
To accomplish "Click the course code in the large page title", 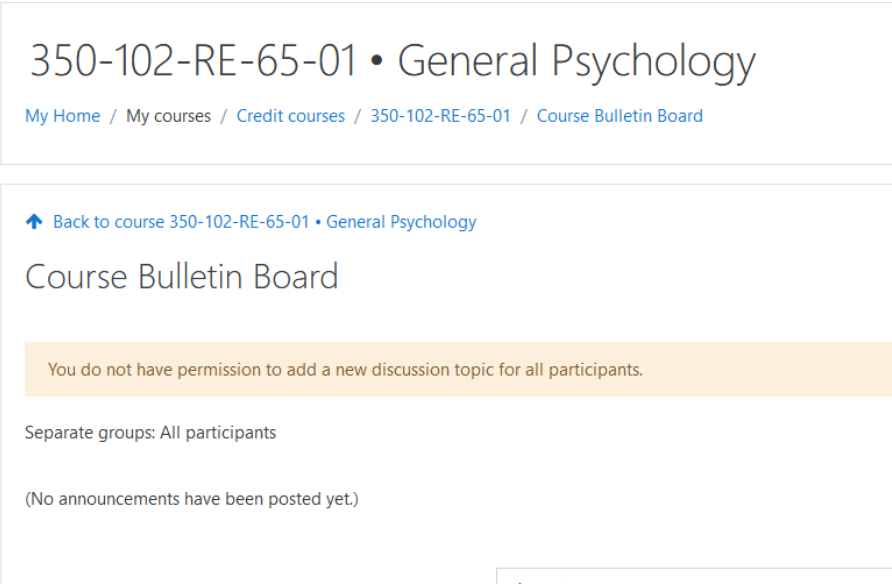I will pyautogui.click(x=194, y=62).
